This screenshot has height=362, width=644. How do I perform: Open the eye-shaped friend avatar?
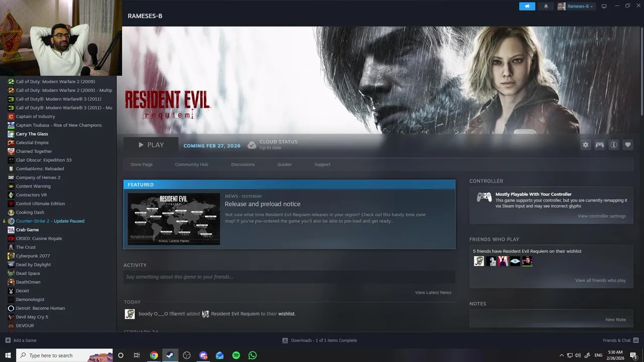point(515,261)
